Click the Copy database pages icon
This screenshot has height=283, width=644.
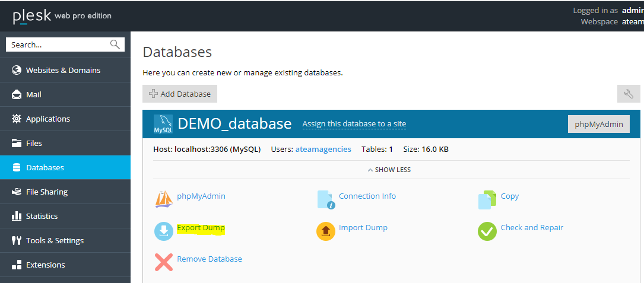(487, 199)
